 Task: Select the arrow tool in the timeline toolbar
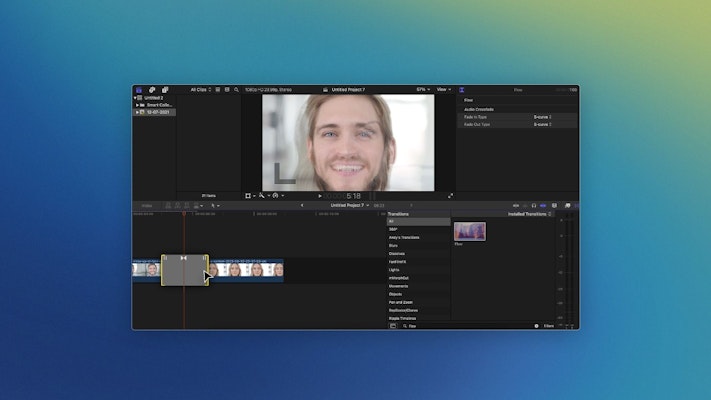213,205
